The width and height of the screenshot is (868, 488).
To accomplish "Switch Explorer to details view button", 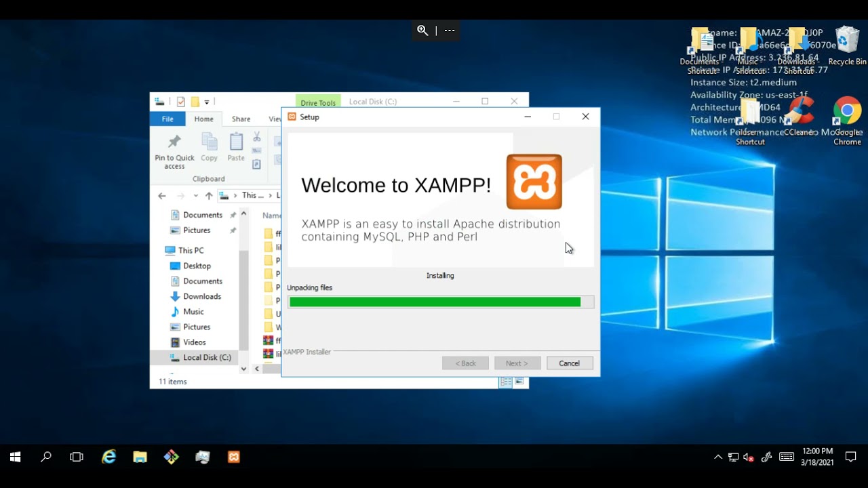I will pyautogui.click(x=506, y=382).
